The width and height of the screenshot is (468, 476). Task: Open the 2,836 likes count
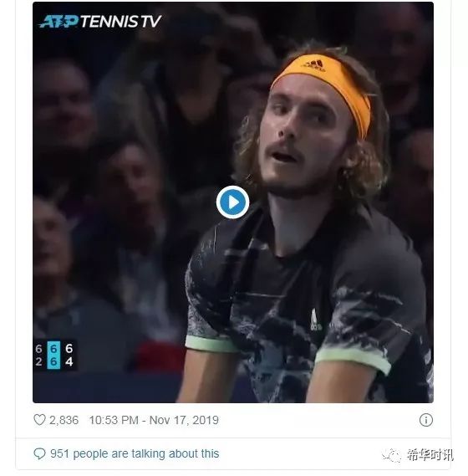pos(64,420)
